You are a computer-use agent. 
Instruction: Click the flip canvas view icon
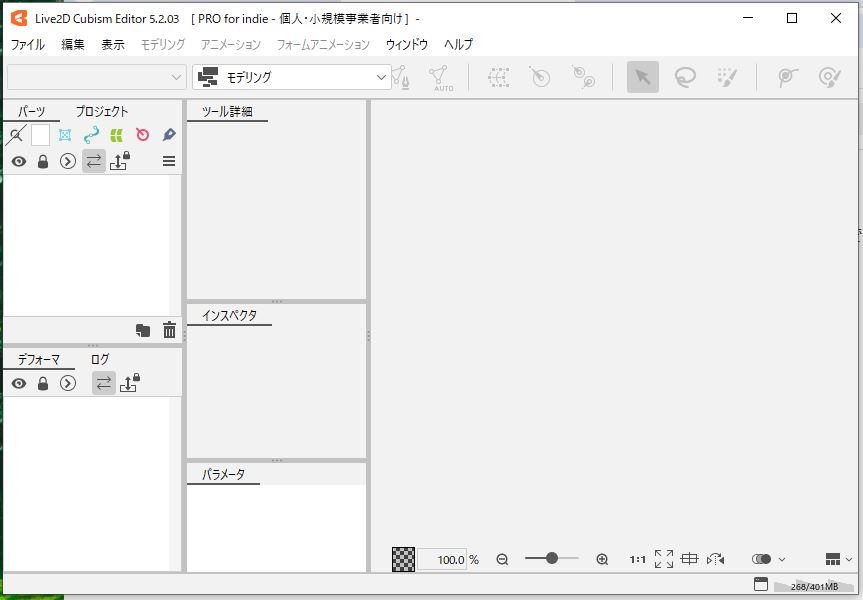(715, 559)
